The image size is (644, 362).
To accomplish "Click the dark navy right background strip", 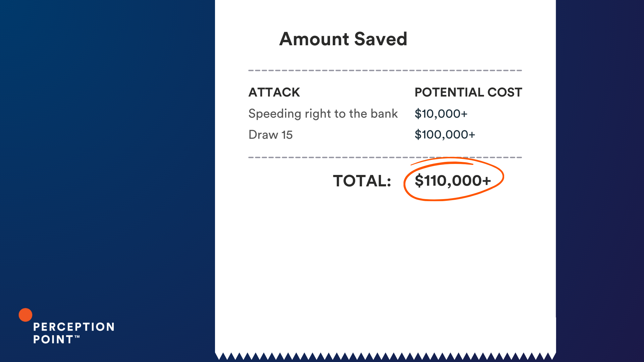I will click(600, 181).
